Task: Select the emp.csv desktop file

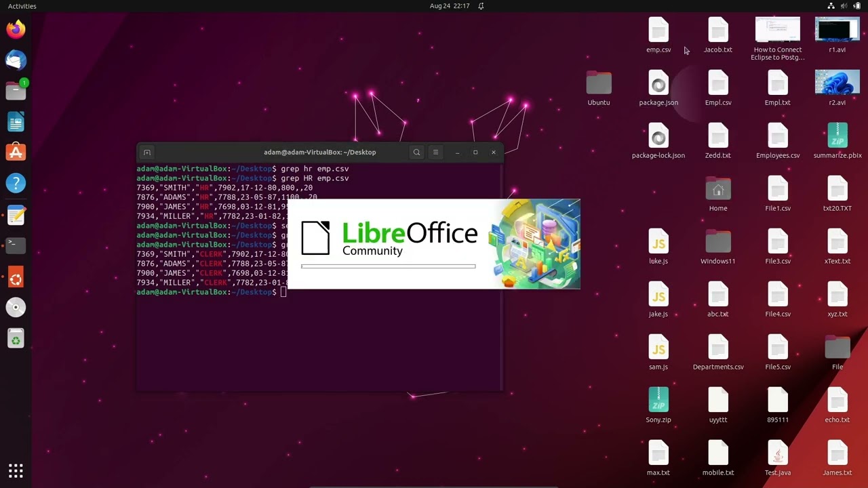Action: 658,35
